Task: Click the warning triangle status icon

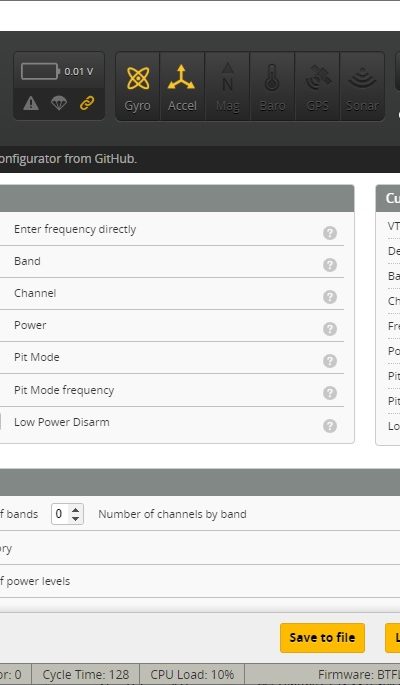Action: (x=31, y=103)
